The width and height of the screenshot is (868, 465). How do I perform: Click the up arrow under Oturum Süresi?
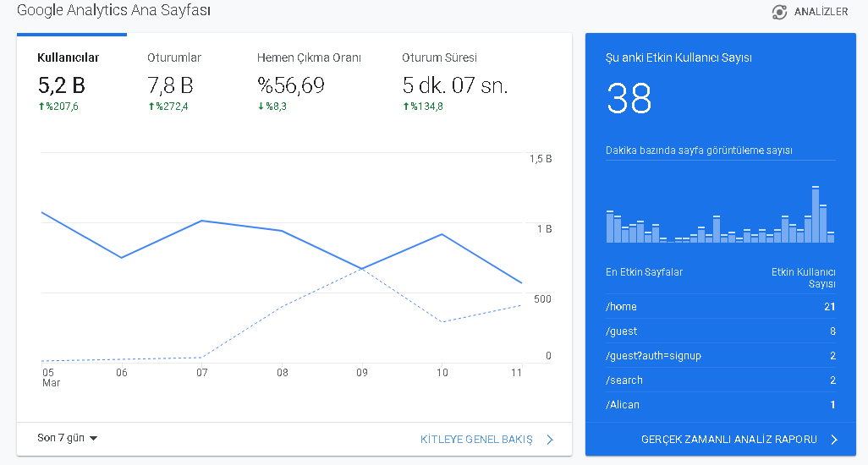(x=406, y=107)
